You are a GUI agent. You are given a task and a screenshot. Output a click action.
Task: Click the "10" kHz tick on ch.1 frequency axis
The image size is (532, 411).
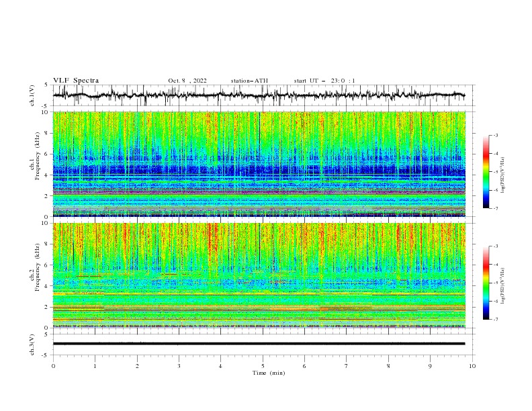46,112
